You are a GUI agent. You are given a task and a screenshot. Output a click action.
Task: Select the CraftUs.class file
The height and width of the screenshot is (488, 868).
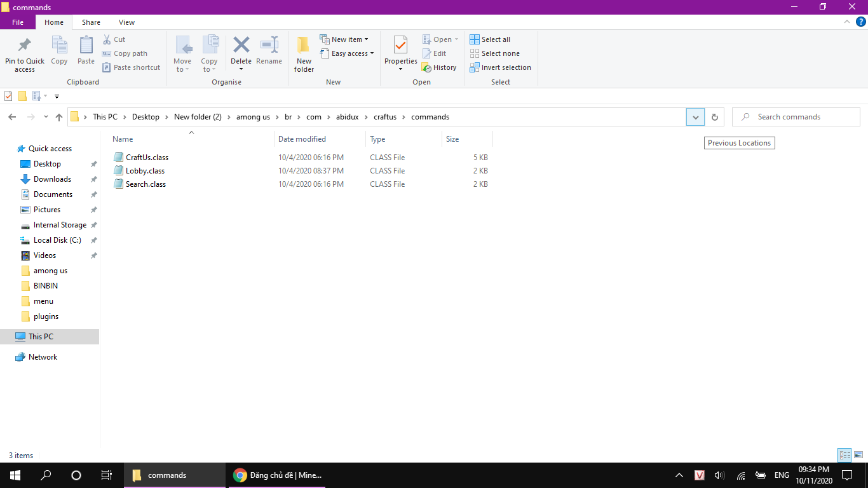(147, 157)
